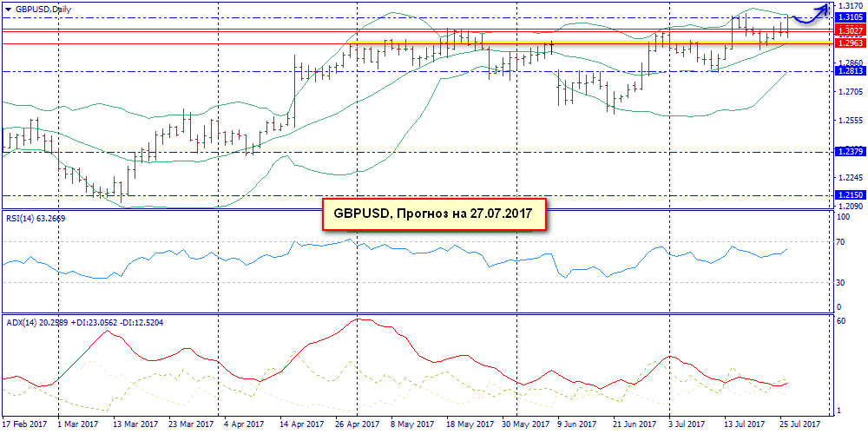Click the 13 Mar 2017 date label

pos(136,423)
